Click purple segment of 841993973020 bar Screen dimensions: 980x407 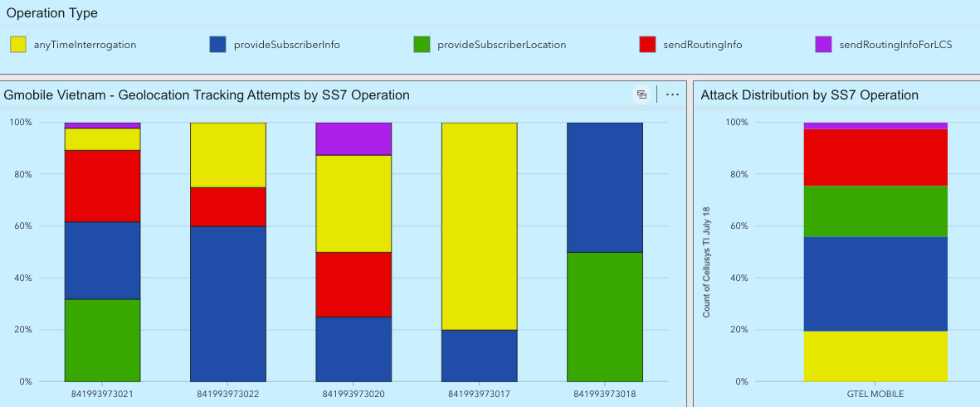tap(353, 138)
